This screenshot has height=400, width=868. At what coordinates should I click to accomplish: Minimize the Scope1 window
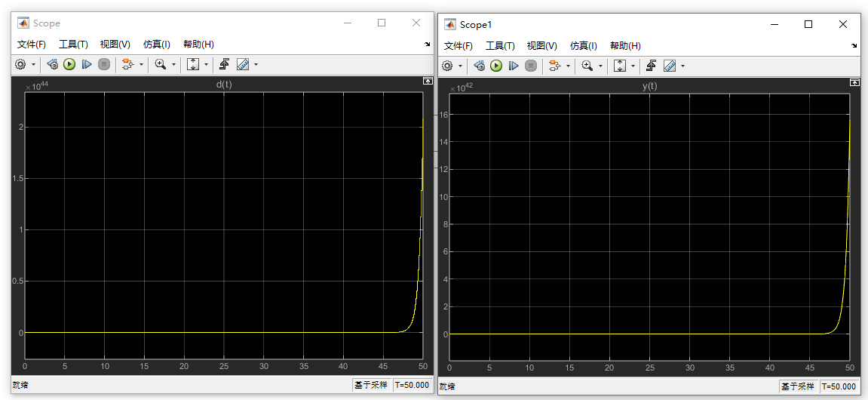click(x=774, y=24)
